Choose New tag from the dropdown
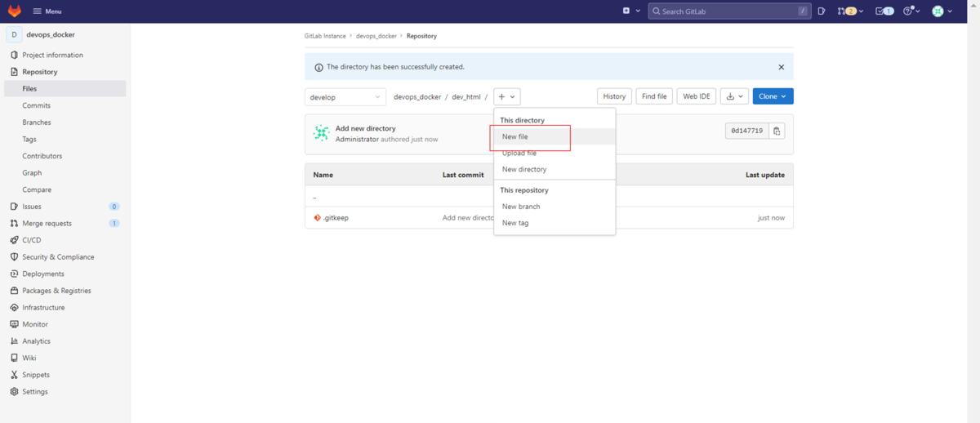980x423 pixels. click(555, 223)
